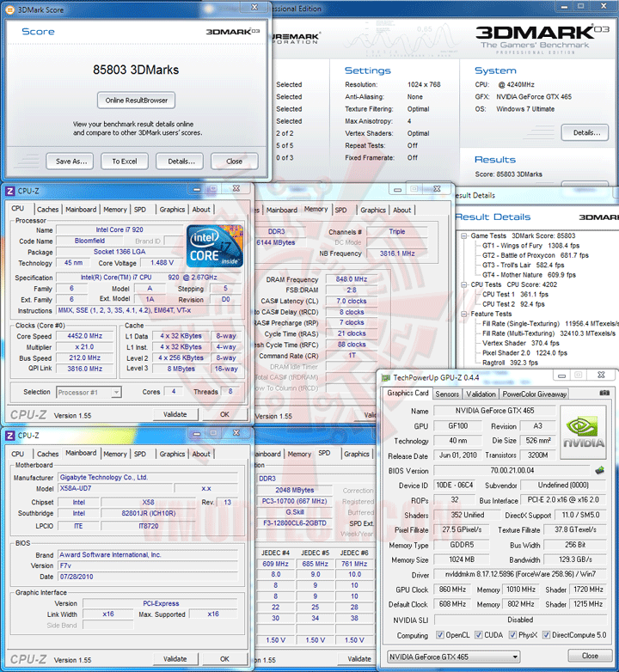Select Pixel Shader 2.0 result row
This screenshot has height=672, width=619.
click(524, 353)
